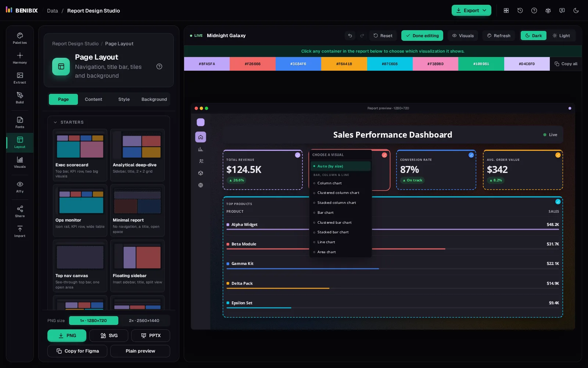Select Auto (by size) visual option
588x368 pixels.
tap(340, 166)
